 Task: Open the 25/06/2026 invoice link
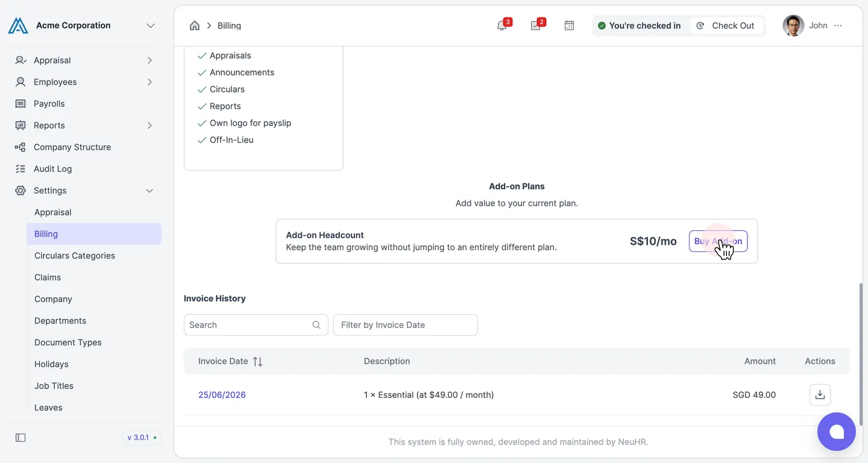pos(222,395)
